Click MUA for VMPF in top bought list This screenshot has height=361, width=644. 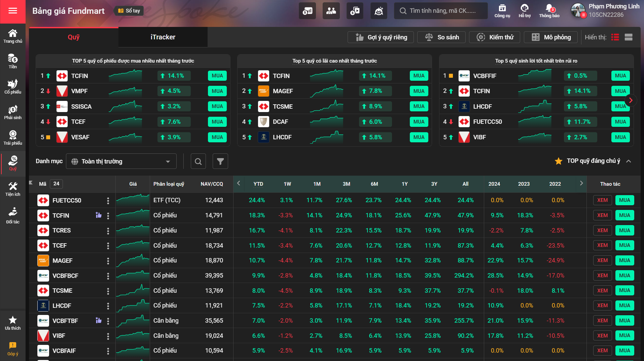pyautogui.click(x=217, y=91)
